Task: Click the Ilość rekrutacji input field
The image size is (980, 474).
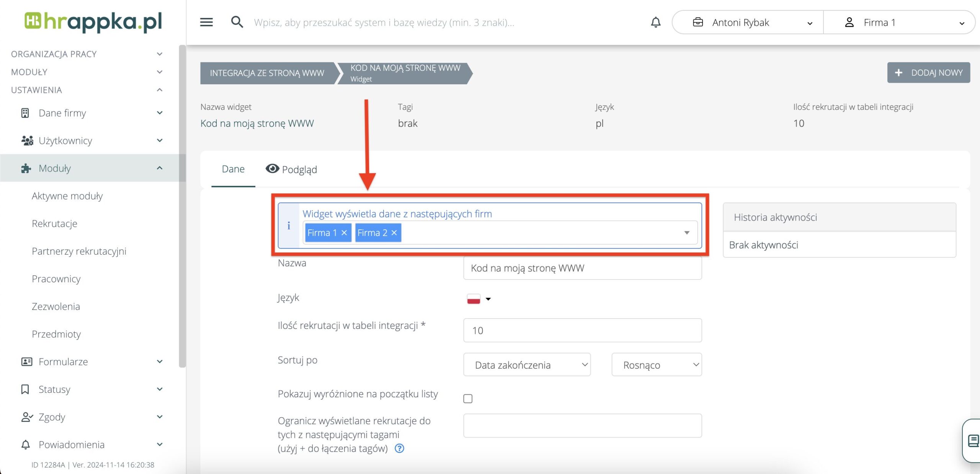Action: pos(582,330)
